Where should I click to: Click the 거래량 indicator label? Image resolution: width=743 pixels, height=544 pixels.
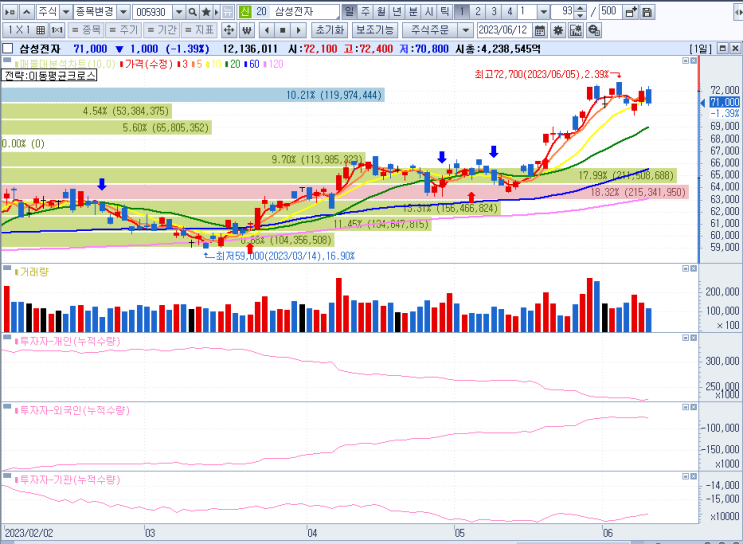point(34,272)
